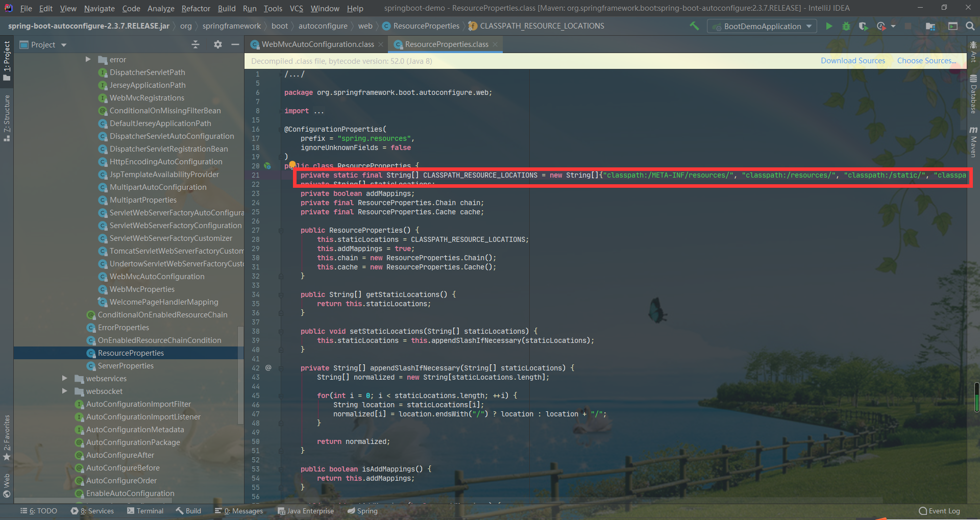Open the profiler options dropdown arrow

point(893,26)
